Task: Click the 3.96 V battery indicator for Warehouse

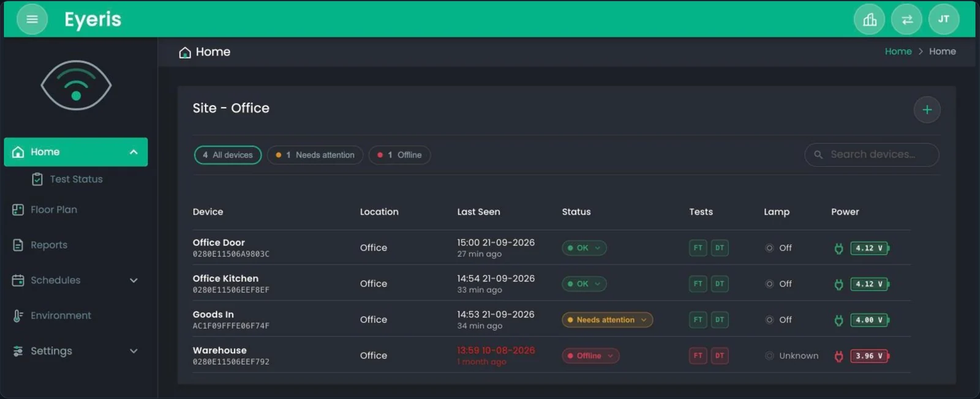Action: click(x=870, y=356)
